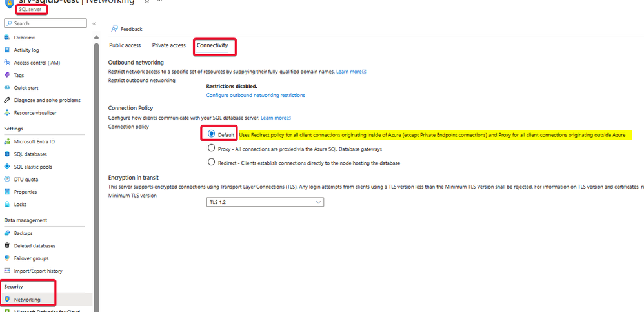Click the 'Restrictions disabled.' text
644x312 pixels.
232,87
